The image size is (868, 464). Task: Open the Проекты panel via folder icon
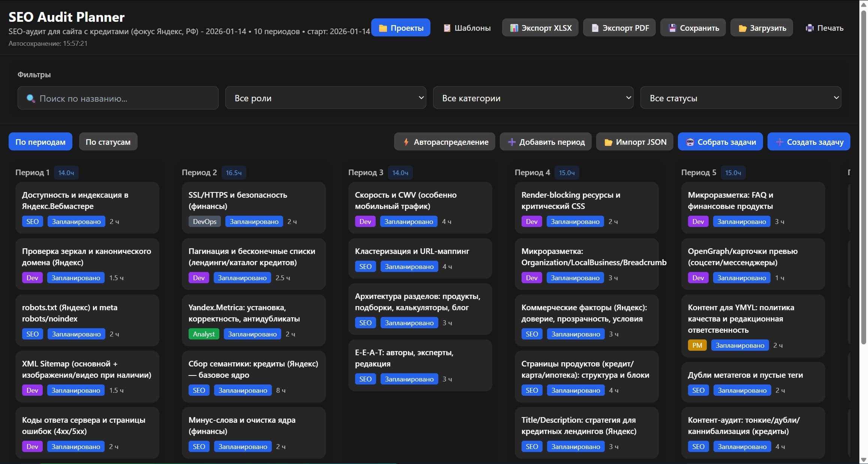383,27
